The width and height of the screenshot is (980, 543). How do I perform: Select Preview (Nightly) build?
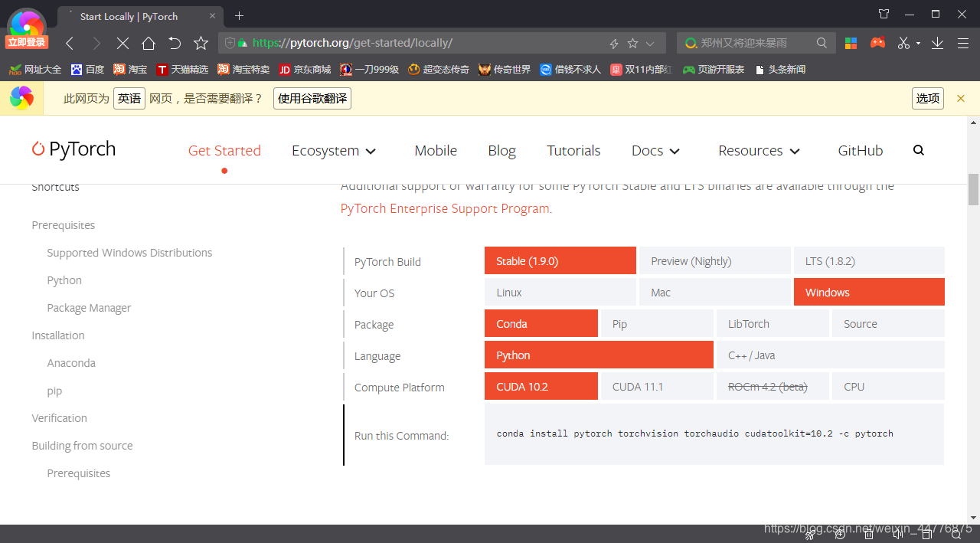tap(715, 260)
